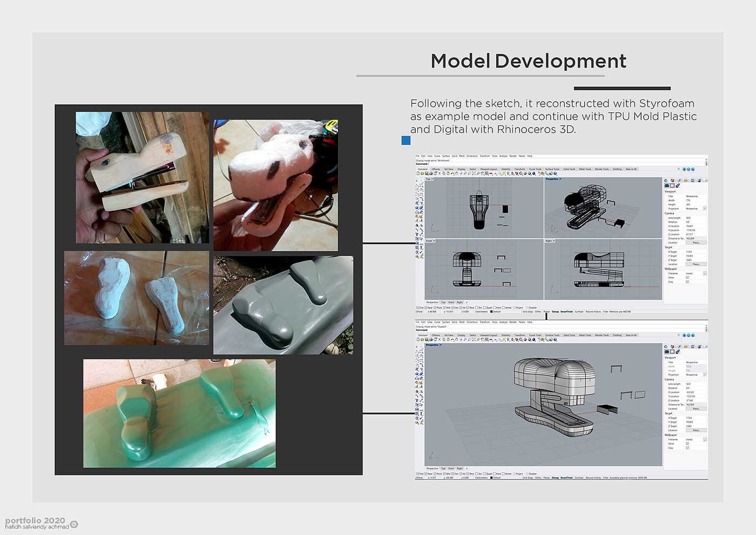756x535 pixels.
Task: Open Projection dropdown in wireframe Rhino panel
Action: pyautogui.click(x=705, y=209)
